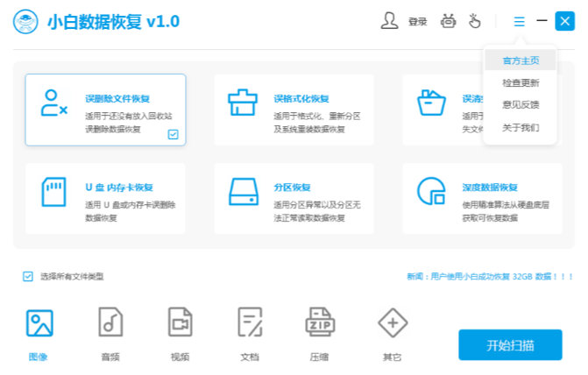Image resolution: width=588 pixels, height=375 pixels.
Task: Toggle the 选择所有文件类型 checkbox
Action: [x=28, y=277]
